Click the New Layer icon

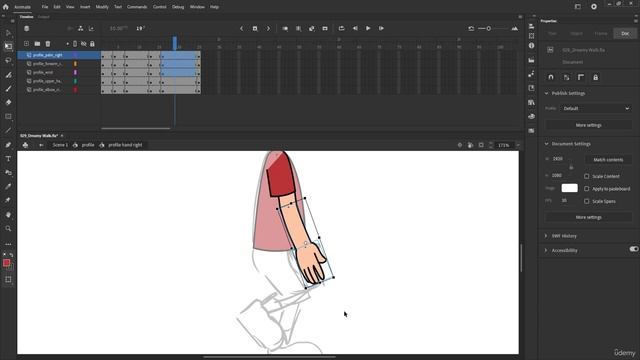click(27, 44)
